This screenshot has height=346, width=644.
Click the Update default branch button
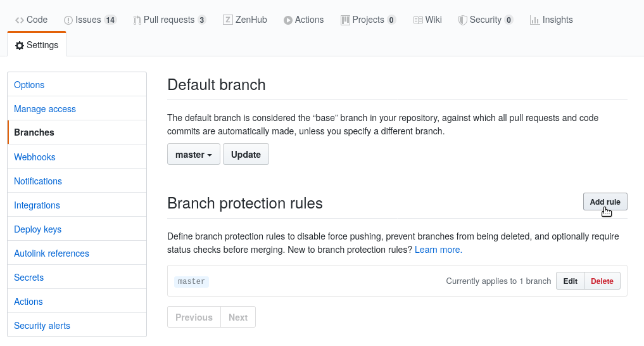pyautogui.click(x=246, y=154)
